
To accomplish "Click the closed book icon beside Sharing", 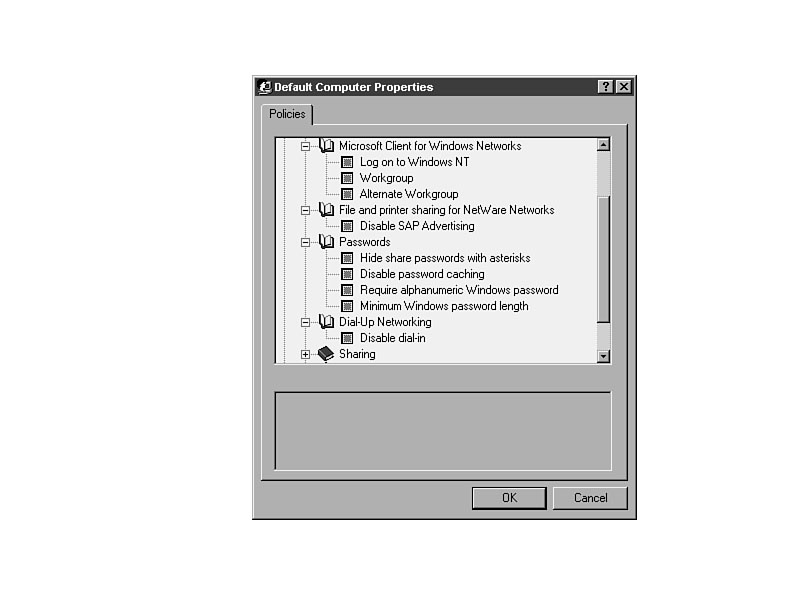I will click(x=326, y=354).
